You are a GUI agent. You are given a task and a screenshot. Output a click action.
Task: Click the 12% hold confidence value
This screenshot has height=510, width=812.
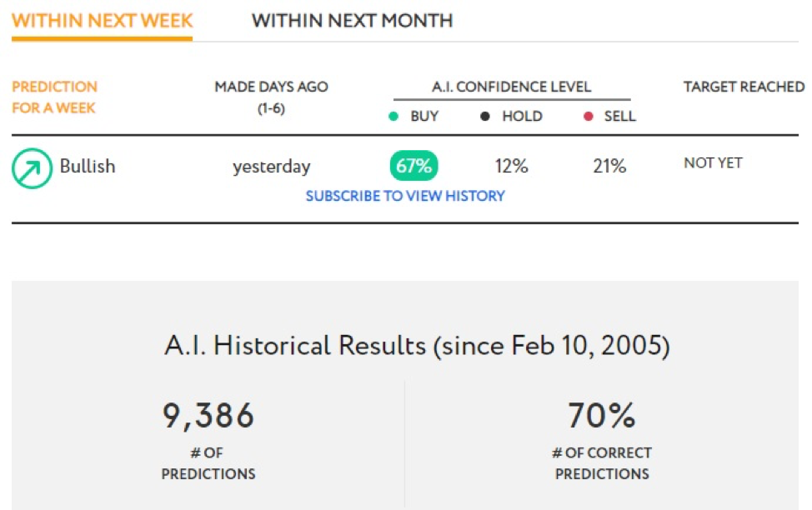click(511, 166)
